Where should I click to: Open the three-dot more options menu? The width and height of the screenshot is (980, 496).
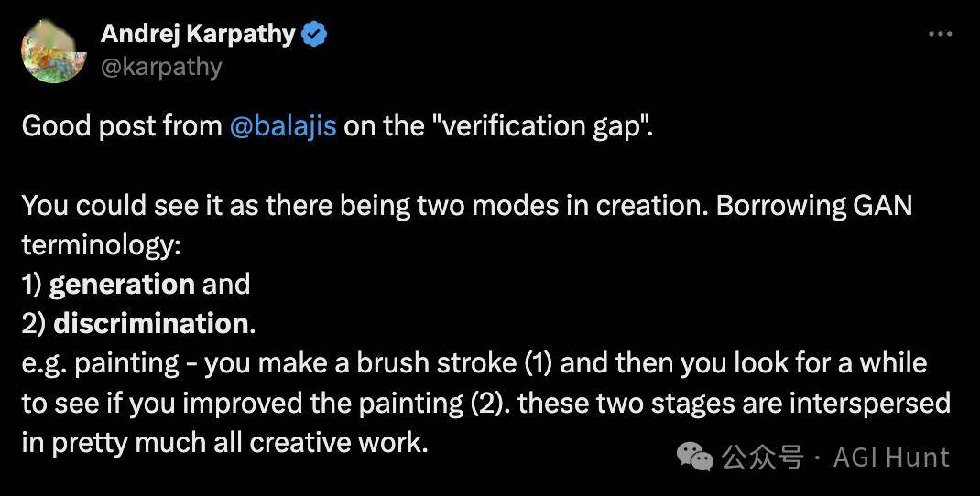tap(940, 34)
